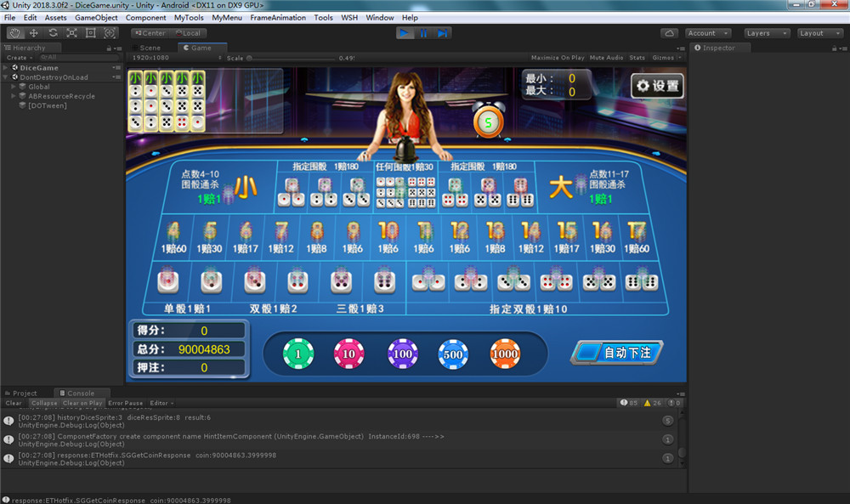Open the Layout dropdown

(x=819, y=32)
